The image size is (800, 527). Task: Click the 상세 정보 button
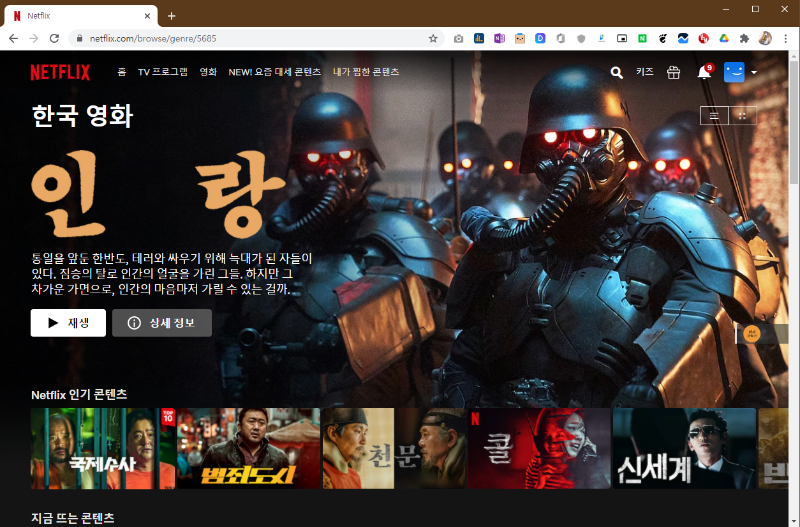click(162, 323)
